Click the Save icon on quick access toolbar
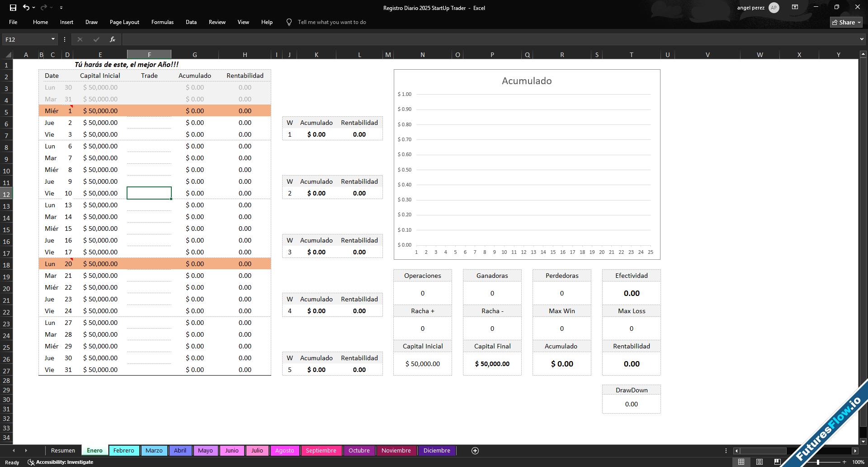The width and height of the screenshot is (868, 467). point(13,7)
